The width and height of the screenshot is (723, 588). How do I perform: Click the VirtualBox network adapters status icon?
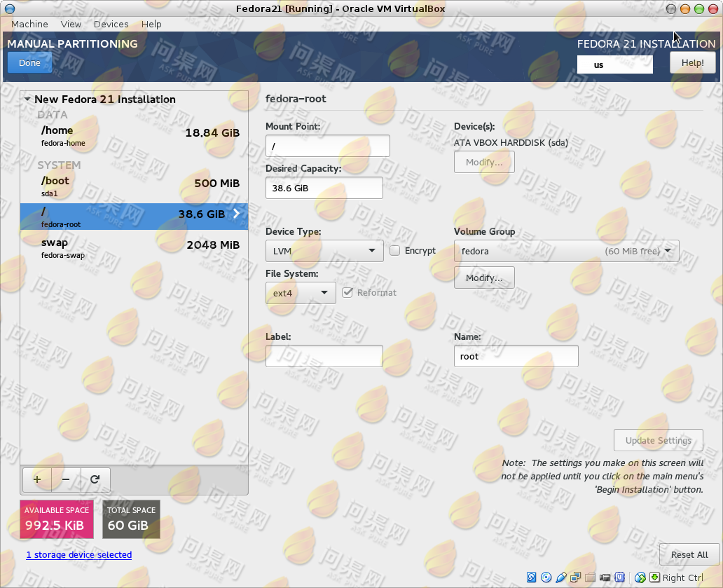(x=575, y=577)
